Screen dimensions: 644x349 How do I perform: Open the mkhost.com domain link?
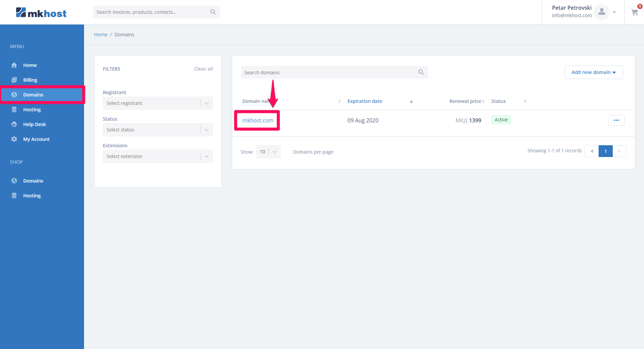[x=257, y=120]
